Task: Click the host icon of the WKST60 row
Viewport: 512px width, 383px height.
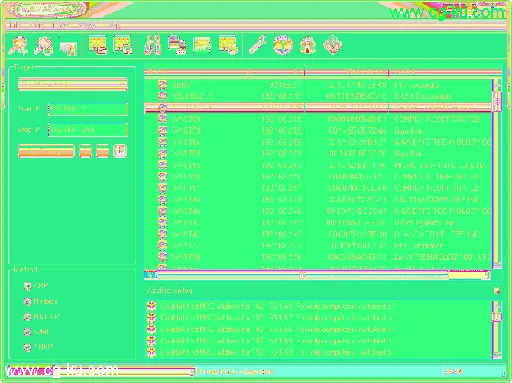Action: [163, 119]
